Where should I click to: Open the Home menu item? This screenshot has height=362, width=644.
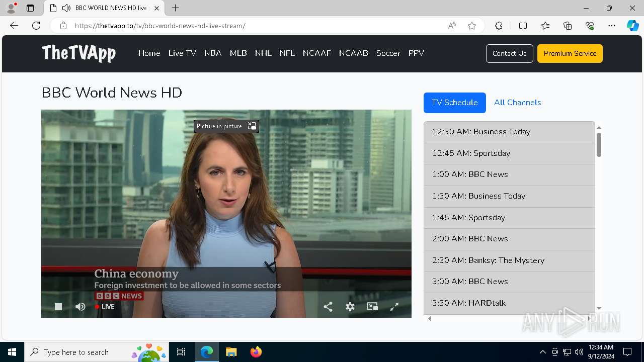pyautogui.click(x=149, y=53)
